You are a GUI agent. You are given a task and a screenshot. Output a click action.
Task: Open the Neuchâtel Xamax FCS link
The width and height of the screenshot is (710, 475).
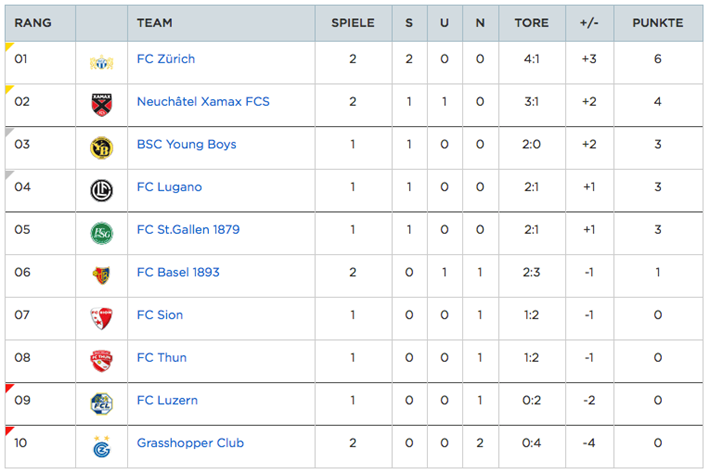pos(203,101)
